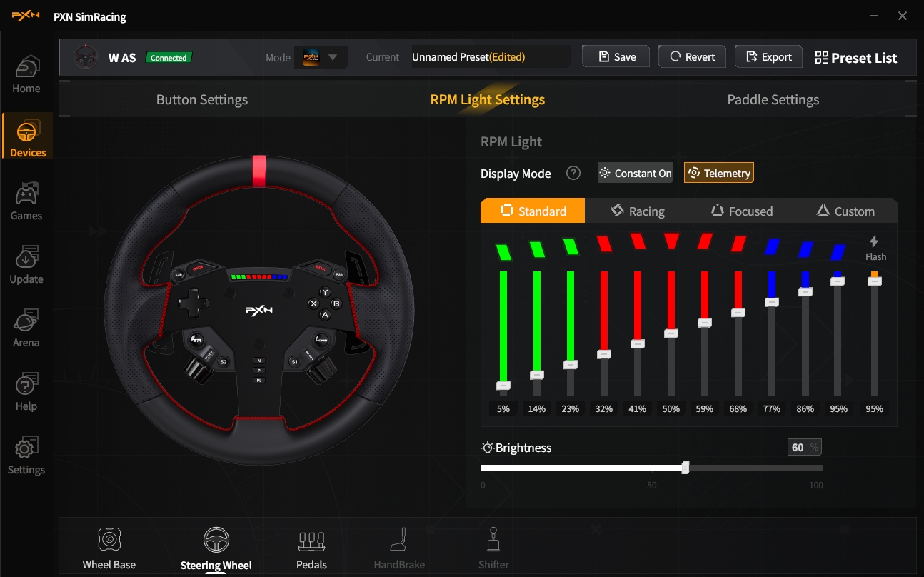The width and height of the screenshot is (924, 577).
Task: Switch to the Button Settings tab
Action: 202,100
